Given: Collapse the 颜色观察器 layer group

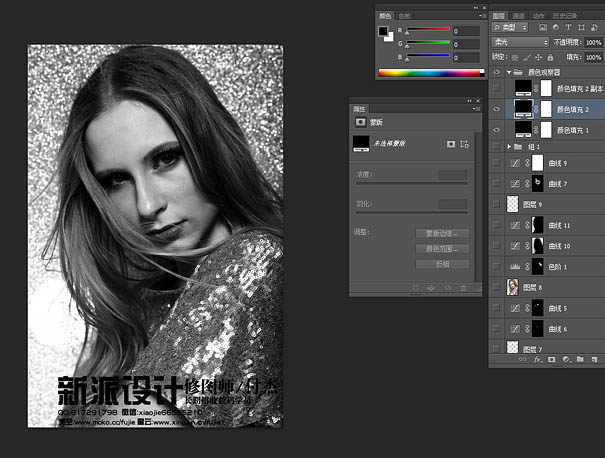Looking at the screenshot, I should 509,73.
